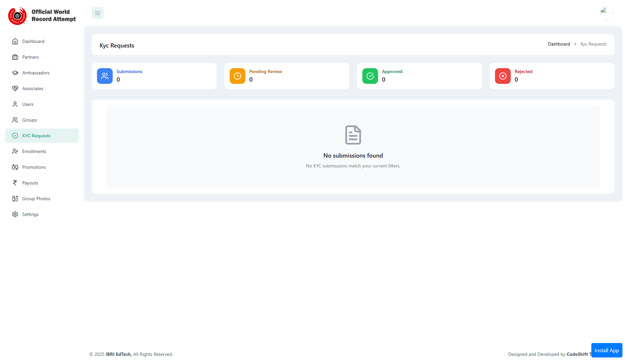Click the hamburger sidebar toggle button
Viewport: 629px width, 364px height.
pyautogui.click(x=98, y=13)
